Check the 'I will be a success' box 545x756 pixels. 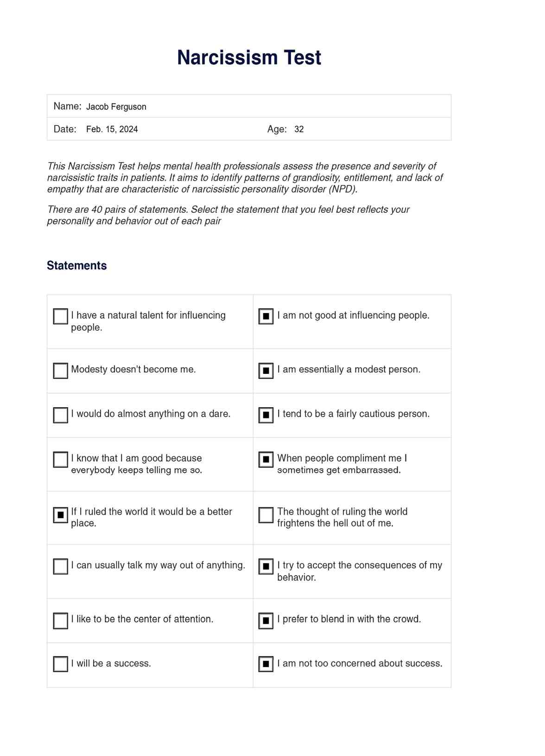(x=61, y=664)
